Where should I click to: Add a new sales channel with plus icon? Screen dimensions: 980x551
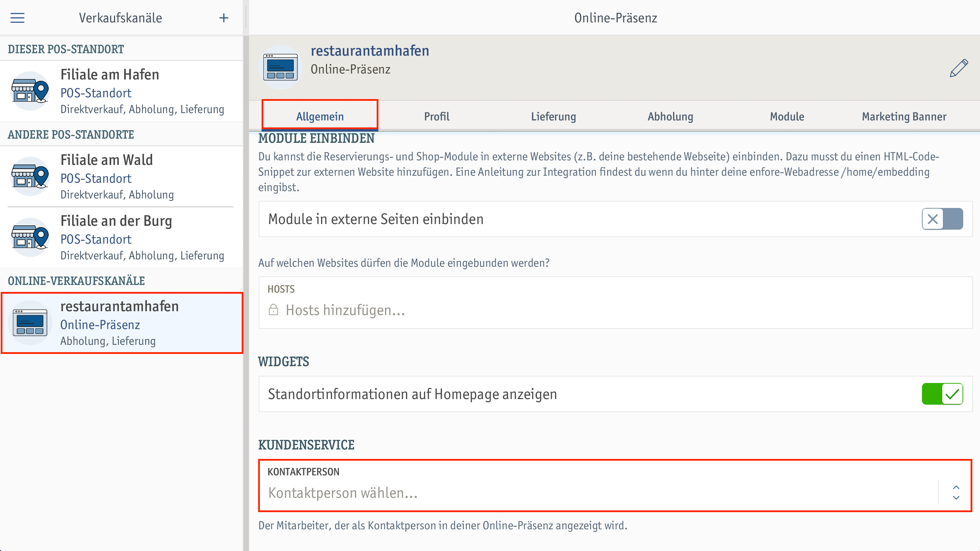[224, 18]
